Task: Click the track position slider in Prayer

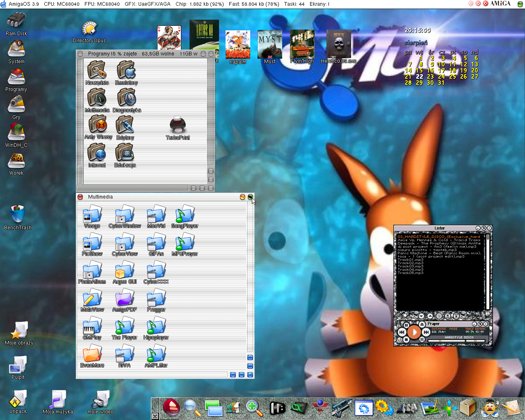Action: 446,341
